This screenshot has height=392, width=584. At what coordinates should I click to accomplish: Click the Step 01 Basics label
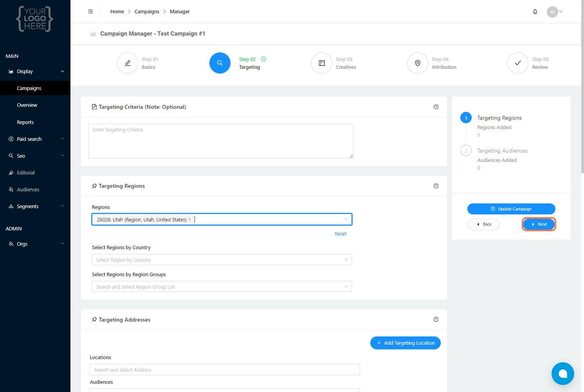[x=150, y=63]
